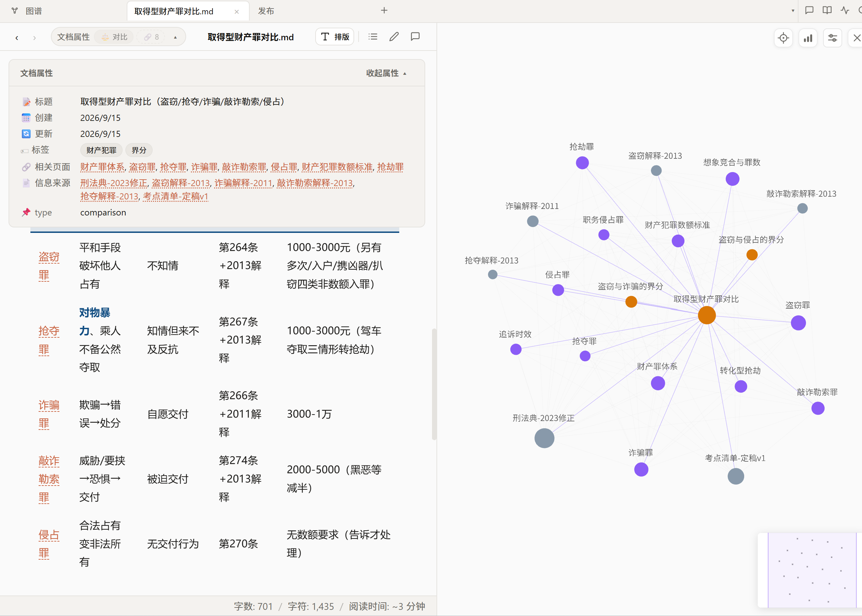862x616 pixels.
Task: Click the 财产犯罪 tag chip
Action: pos(101,150)
